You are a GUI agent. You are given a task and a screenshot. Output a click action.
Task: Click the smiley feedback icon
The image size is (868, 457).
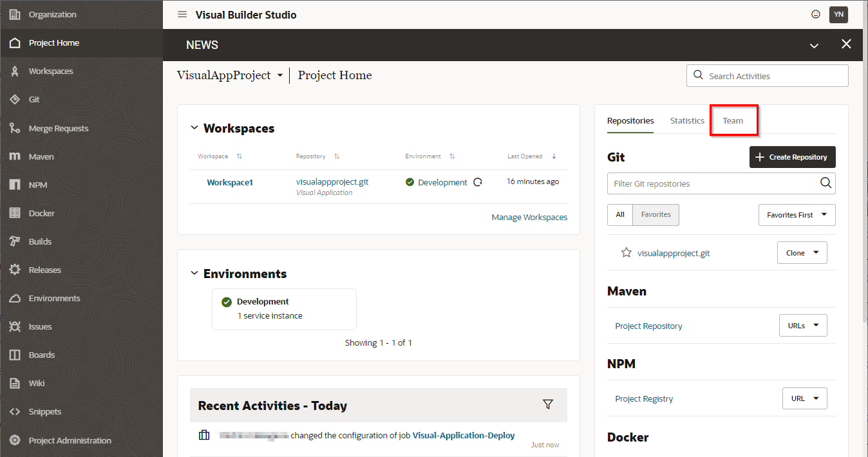click(816, 14)
